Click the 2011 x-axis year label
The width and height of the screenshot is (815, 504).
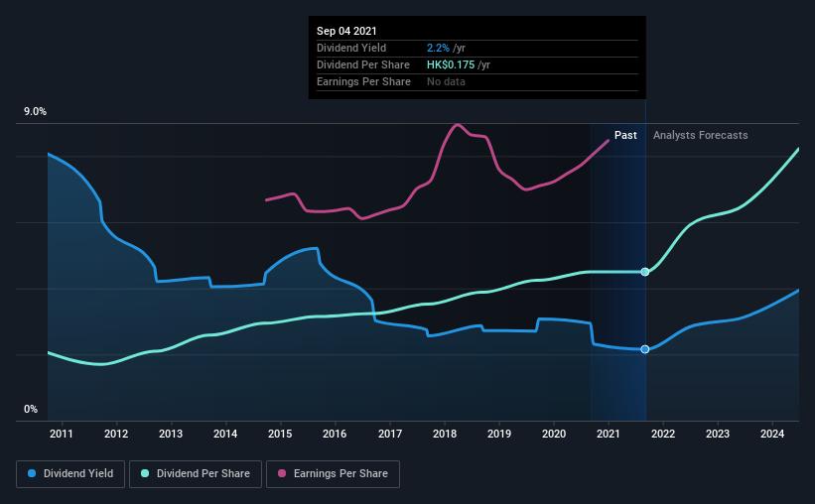coord(62,434)
